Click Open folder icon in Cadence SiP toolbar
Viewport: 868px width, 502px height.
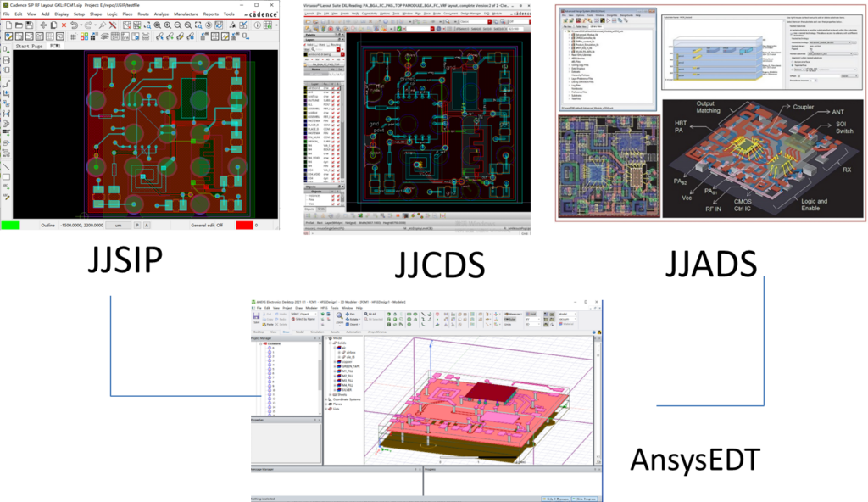19,25
